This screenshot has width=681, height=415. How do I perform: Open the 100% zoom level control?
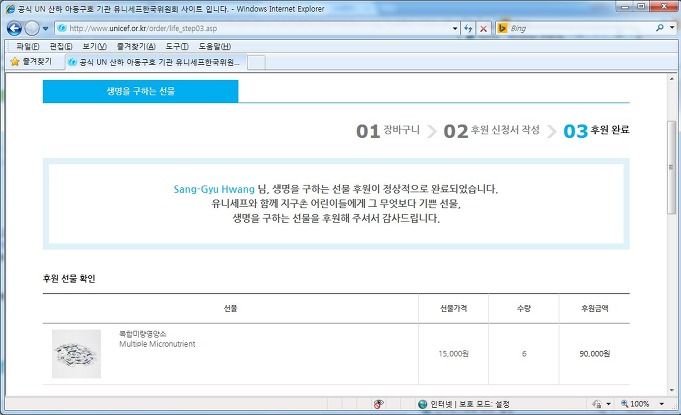635,404
